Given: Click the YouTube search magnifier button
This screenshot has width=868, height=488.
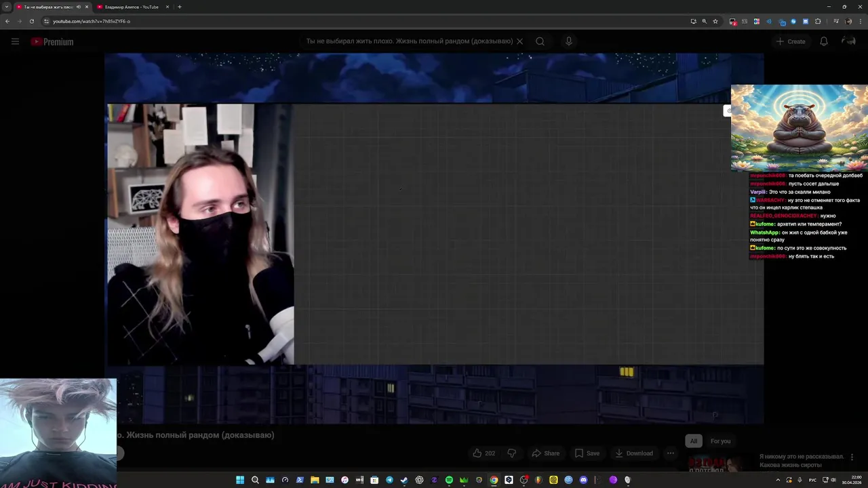Looking at the screenshot, I should pyautogui.click(x=540, y=41).
